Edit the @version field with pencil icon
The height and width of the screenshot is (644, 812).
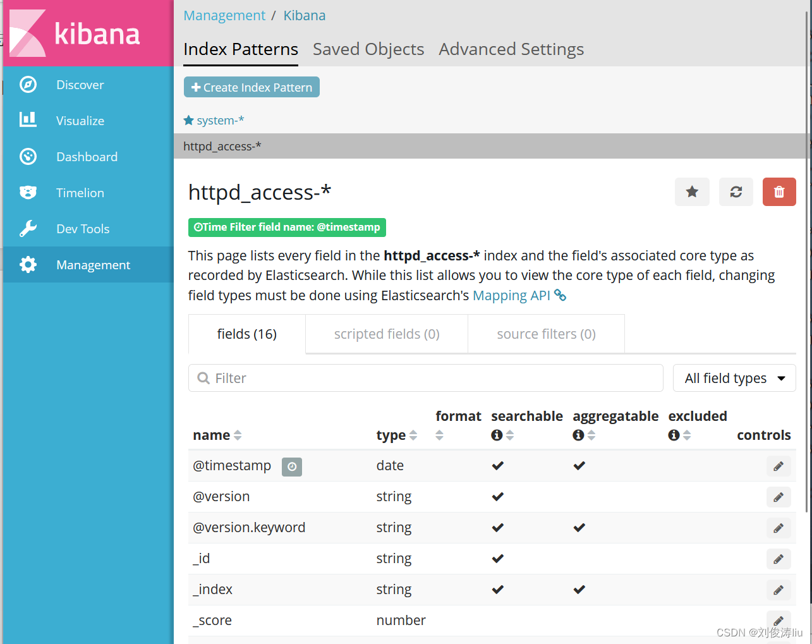click(779, 497)
